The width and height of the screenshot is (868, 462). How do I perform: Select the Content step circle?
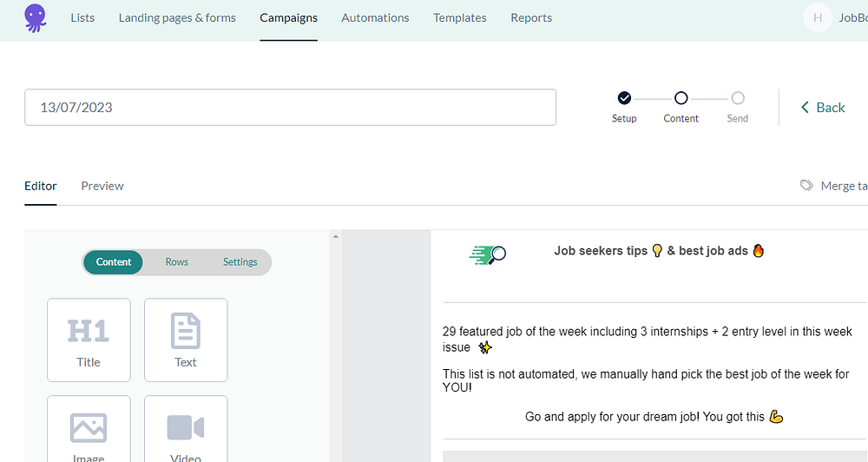coord(681,98)
